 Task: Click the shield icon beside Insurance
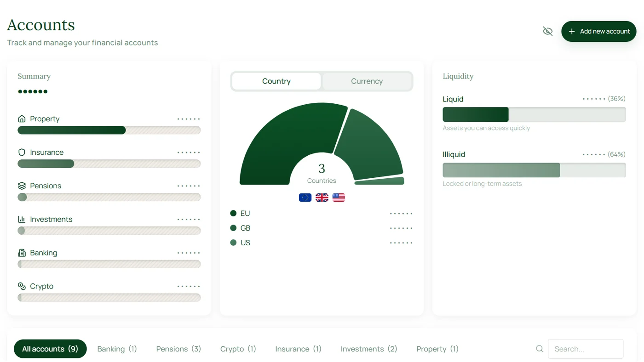coord(22,152)
